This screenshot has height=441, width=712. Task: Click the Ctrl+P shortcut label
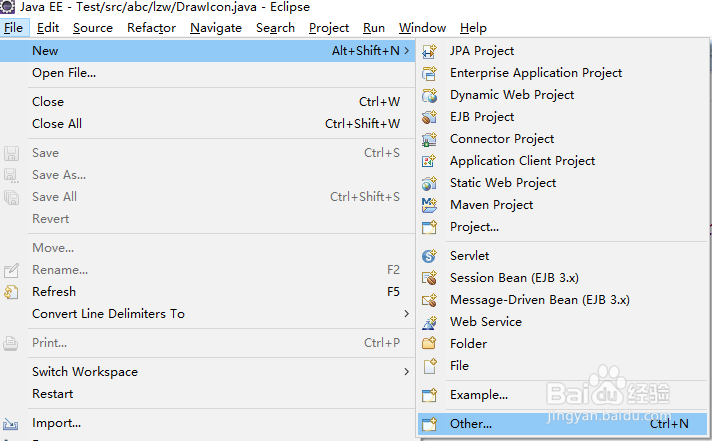382,343
